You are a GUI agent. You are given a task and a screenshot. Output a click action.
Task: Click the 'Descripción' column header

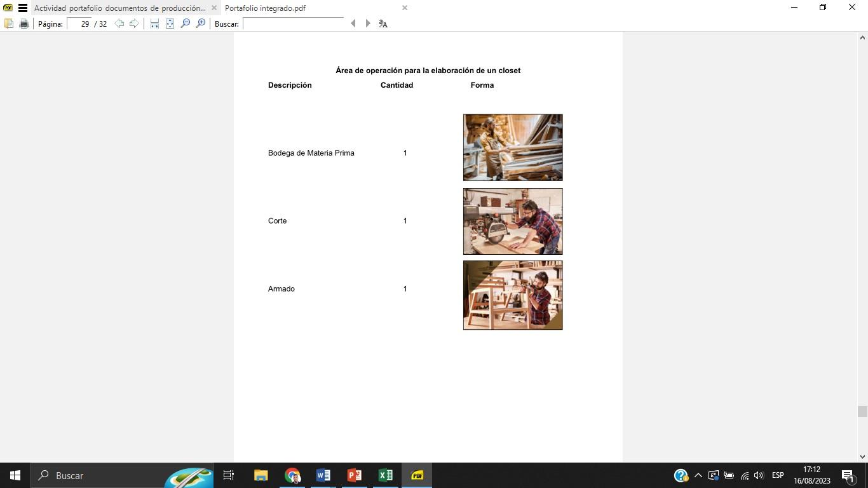[290, 85]
